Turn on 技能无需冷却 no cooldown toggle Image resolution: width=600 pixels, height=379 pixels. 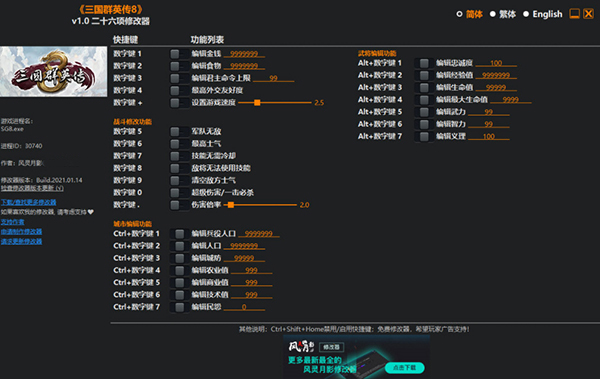(x=179, y=156)
